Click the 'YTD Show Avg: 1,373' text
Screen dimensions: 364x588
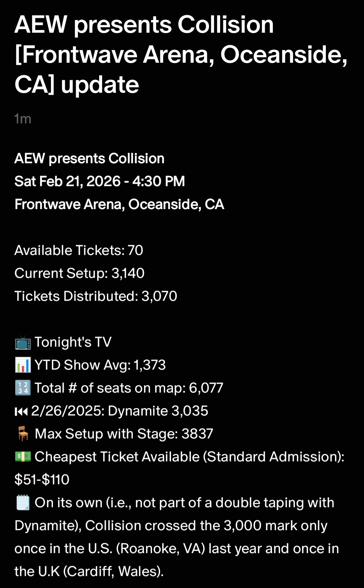(x=100, y=365)
